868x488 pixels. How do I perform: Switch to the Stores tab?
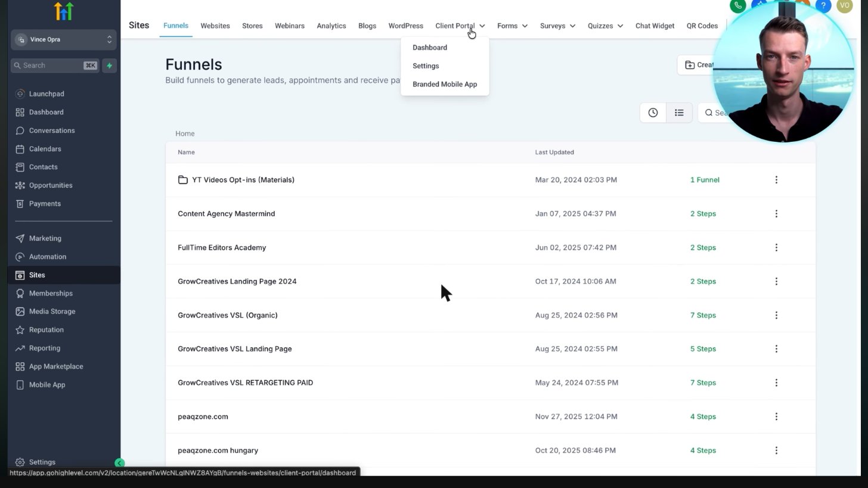pyautogui.click(x=252, y=26)
